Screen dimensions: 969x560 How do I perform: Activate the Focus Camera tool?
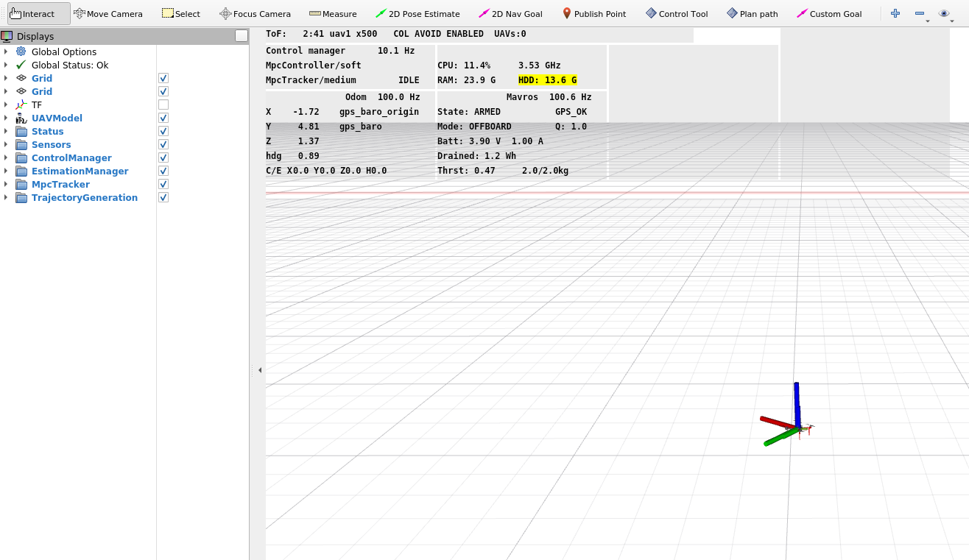click(x=255, y=13)
